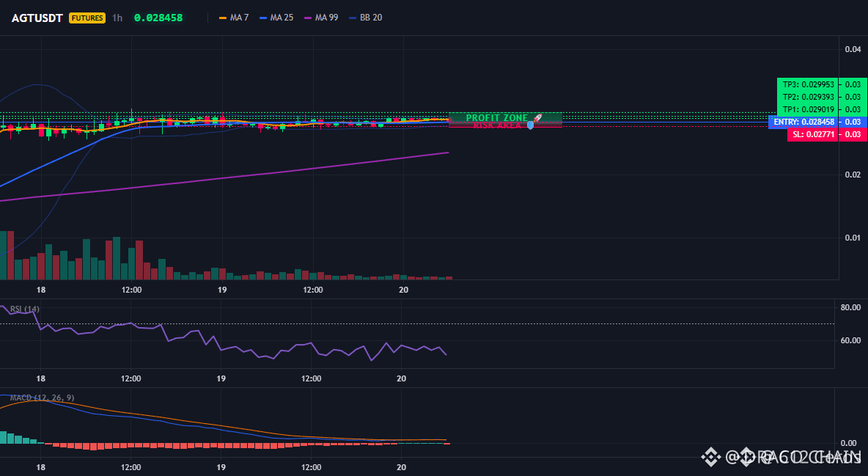The height and width of the screenshot is (476, 868).
Task: Click the purple MA 99 line end
Action: pyautogui.click(x=446, y=153)
